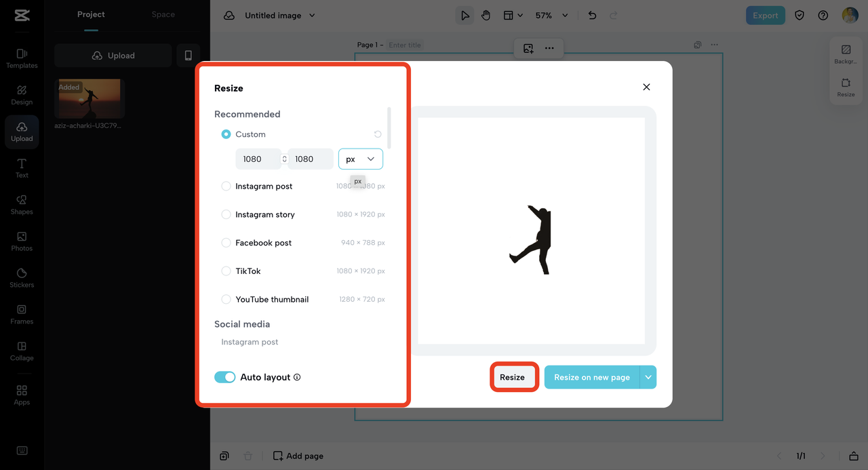Screen dimensions: 868x470
Task: Click the reset custom size icon
Action: coord(378,134)
